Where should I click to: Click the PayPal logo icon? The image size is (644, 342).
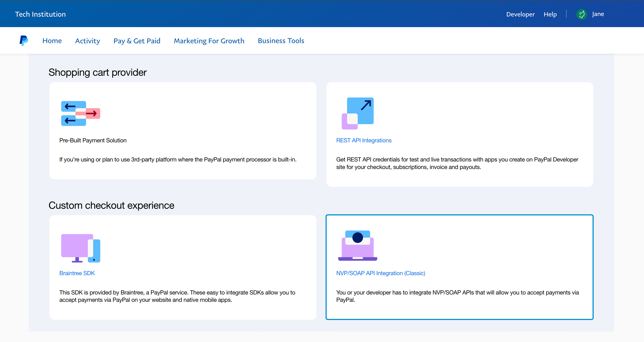point(24,41)
